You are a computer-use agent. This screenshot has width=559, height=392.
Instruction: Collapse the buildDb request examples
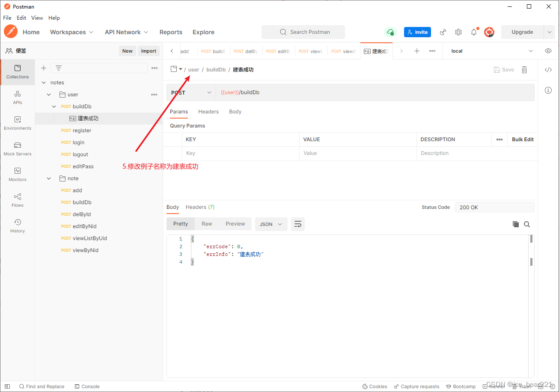coord(54,107)
